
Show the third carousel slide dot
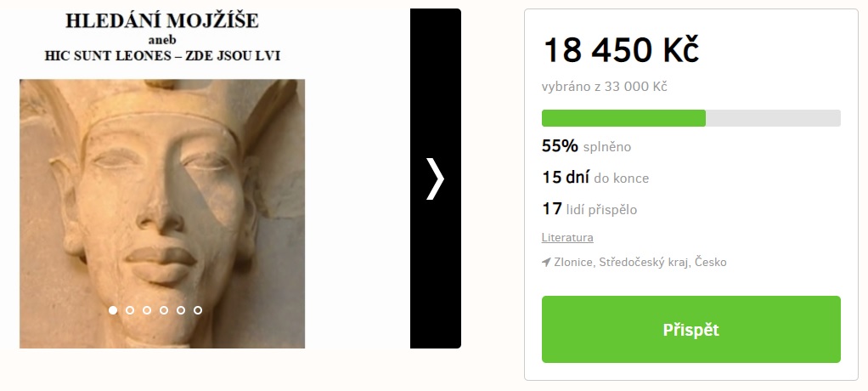[147, 310]
